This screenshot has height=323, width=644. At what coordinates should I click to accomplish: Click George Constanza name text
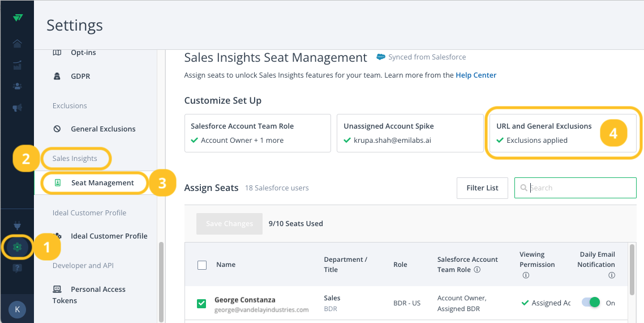coord(245,300)
